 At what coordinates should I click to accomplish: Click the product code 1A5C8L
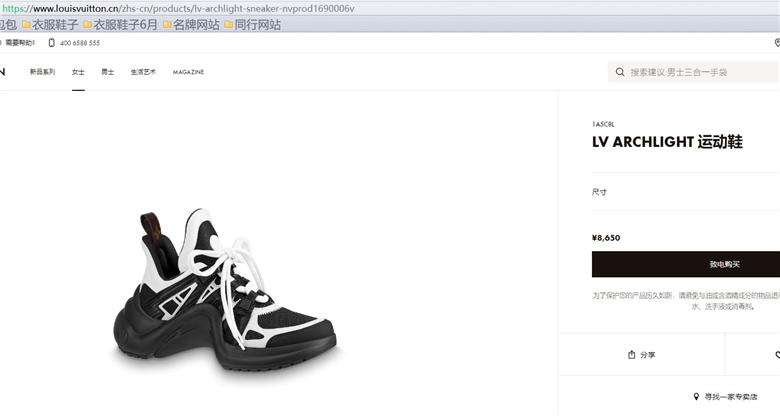tap(603, 124)
